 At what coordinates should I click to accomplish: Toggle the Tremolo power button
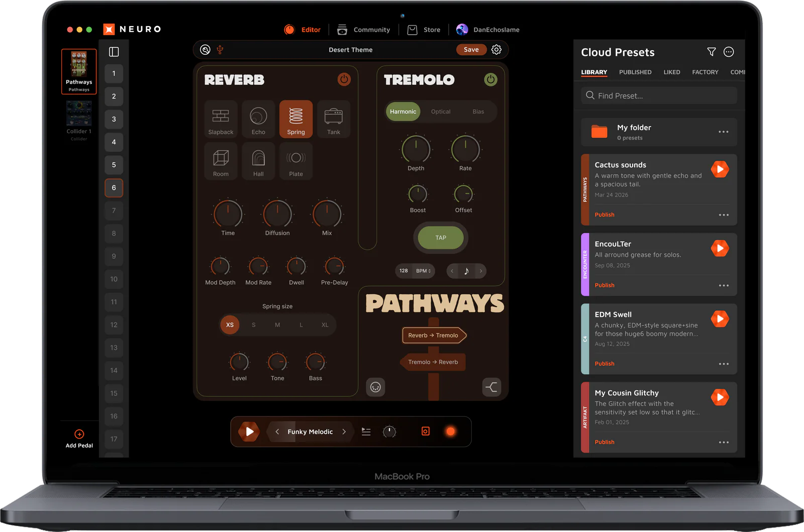(490, 79)
